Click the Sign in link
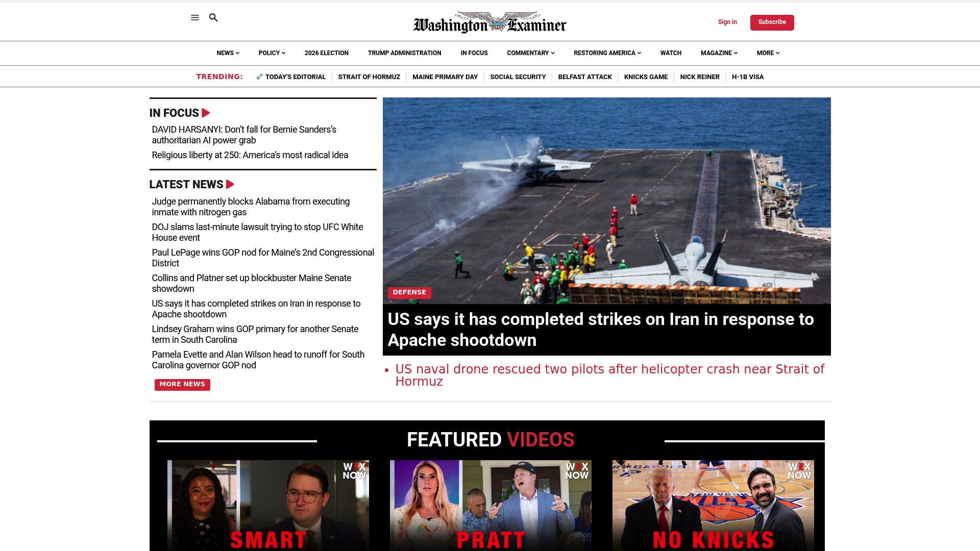The width and height of the screenshot is (980, 551). (x=727, y=22)
